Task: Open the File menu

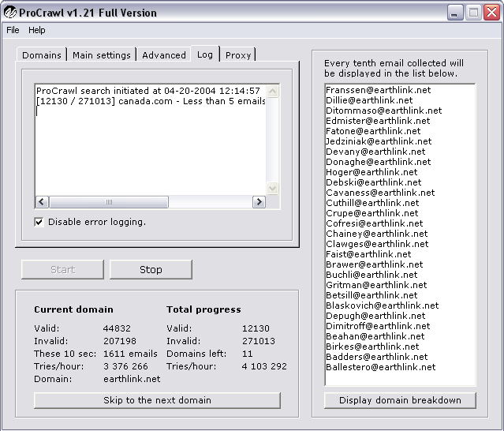Action: [x=13, y=30]
